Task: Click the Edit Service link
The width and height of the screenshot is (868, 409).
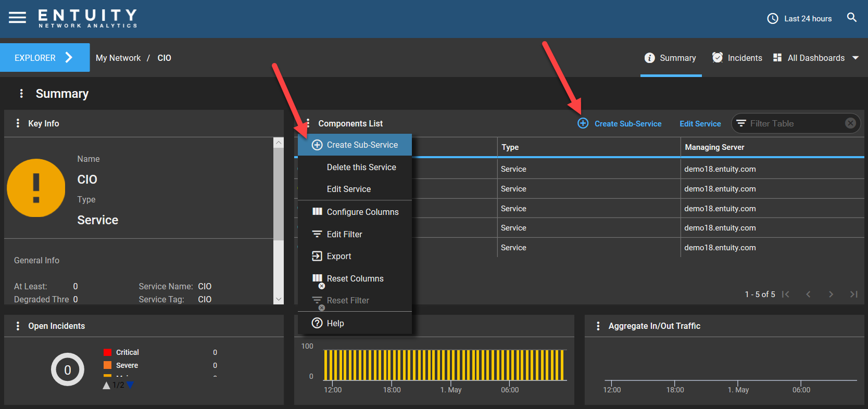Action: 700,124
